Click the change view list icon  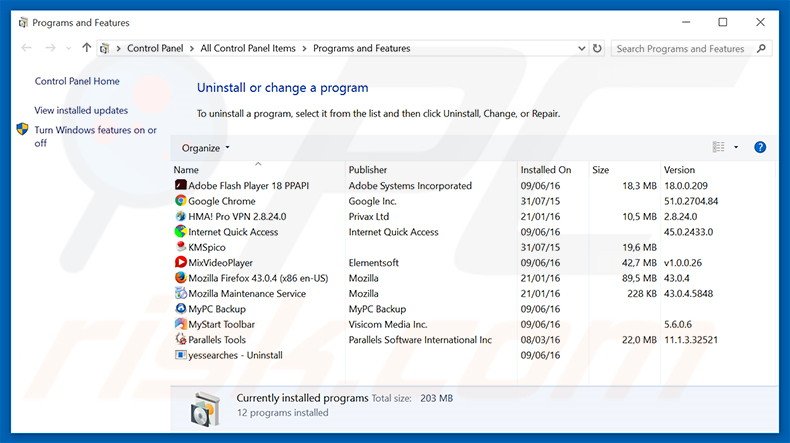tap(718, 147)
